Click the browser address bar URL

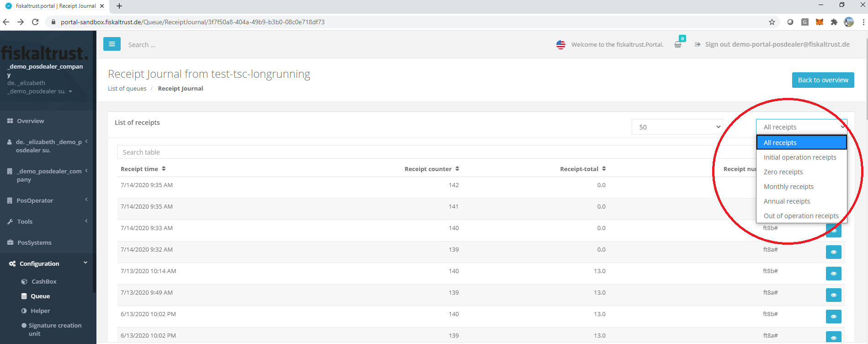coord(192,22)
